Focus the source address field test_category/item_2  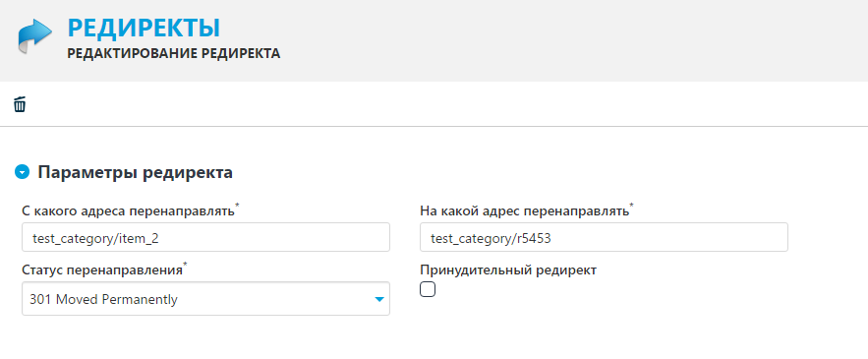pos(205,237)
